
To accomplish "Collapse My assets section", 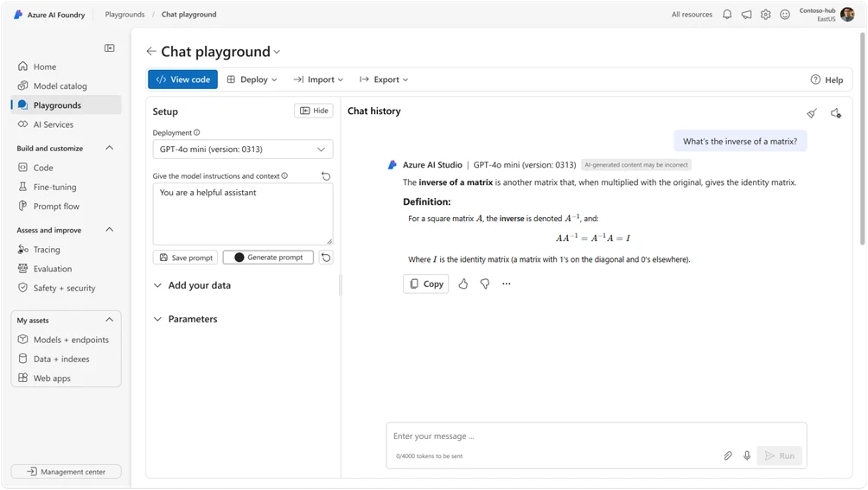I will point(110,320).
